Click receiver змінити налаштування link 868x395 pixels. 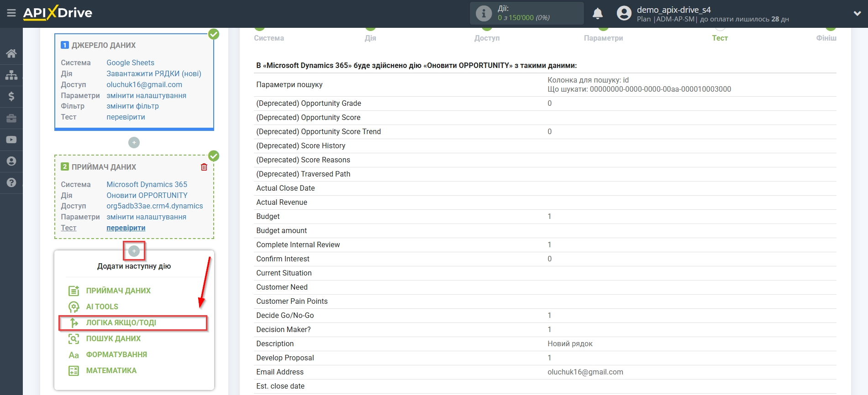click(x=146, y=217)
